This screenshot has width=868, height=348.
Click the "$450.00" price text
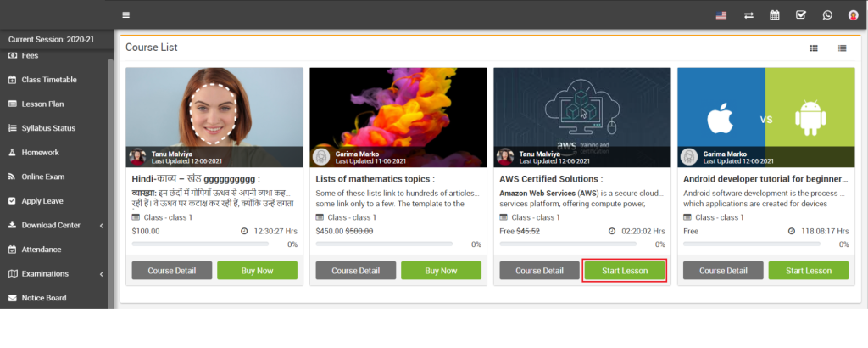[x=330, y=231]
